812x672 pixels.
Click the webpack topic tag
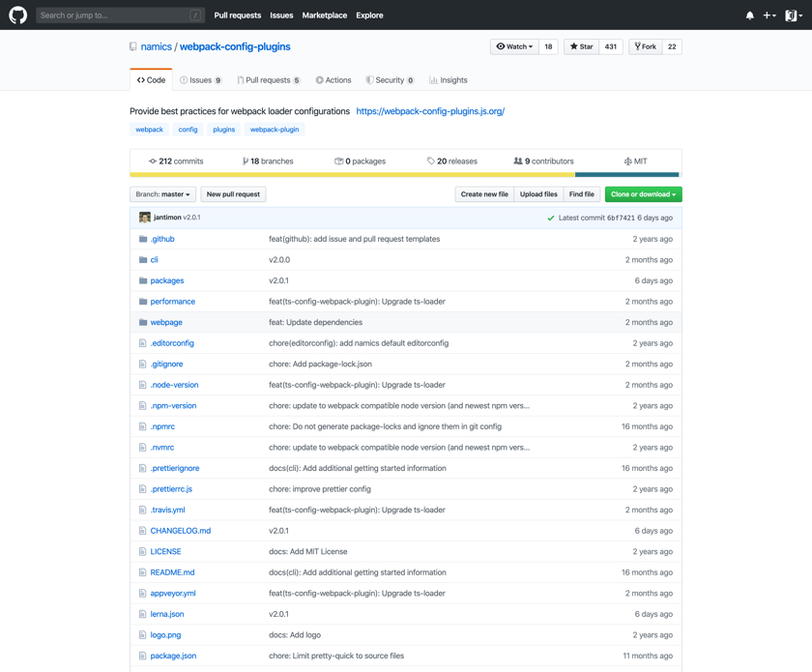click(149, 130)
